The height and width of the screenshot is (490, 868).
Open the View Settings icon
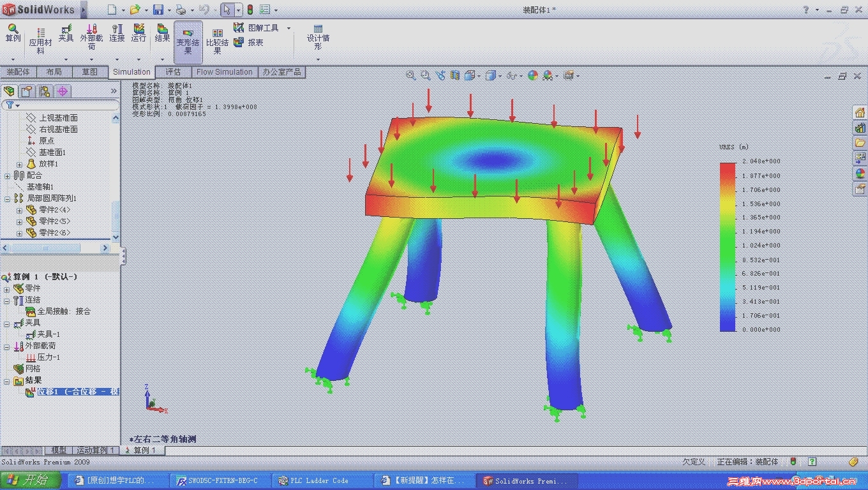[568, 75]
